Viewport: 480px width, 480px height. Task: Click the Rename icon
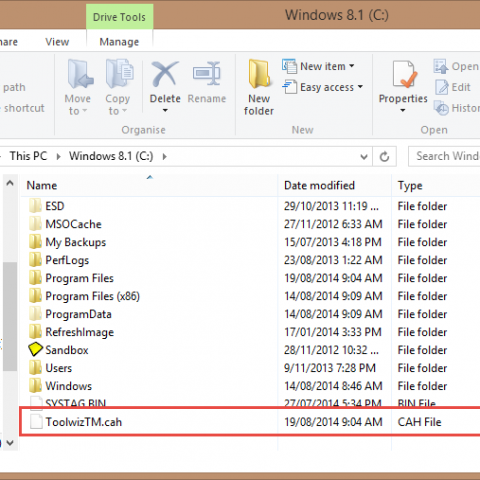pyautogui.click(x=207, y=73)
